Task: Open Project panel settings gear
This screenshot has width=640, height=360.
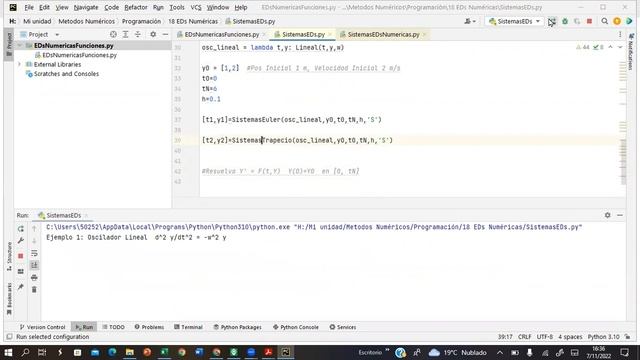Action: coord(153,35)
